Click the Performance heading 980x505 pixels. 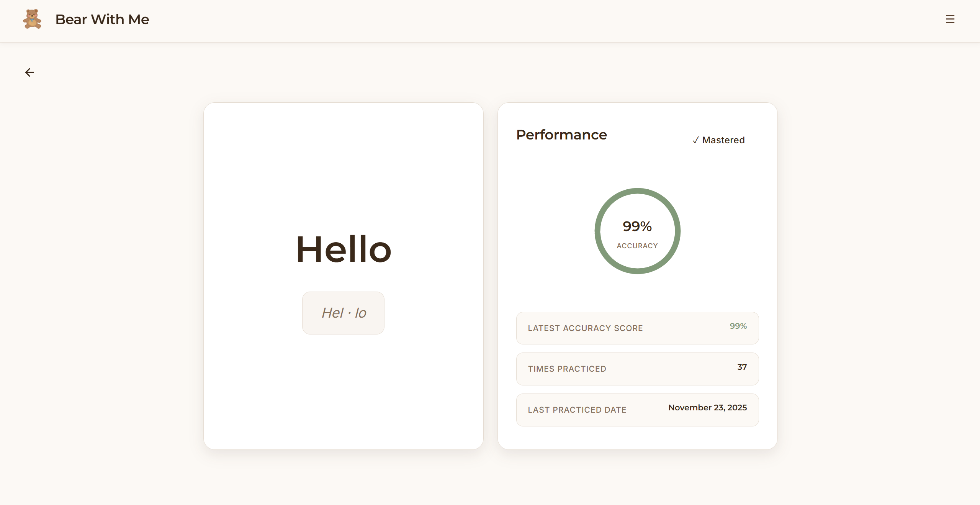click(x=561, y=135)
